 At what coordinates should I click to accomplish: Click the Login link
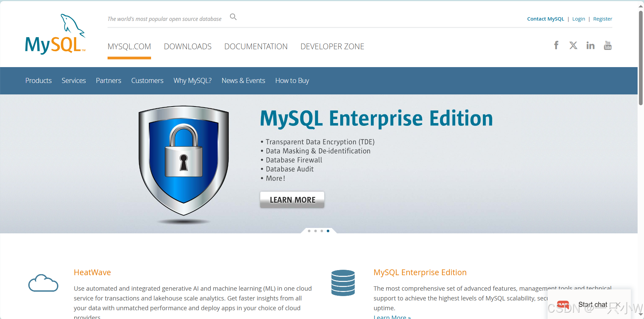(579, 19)
